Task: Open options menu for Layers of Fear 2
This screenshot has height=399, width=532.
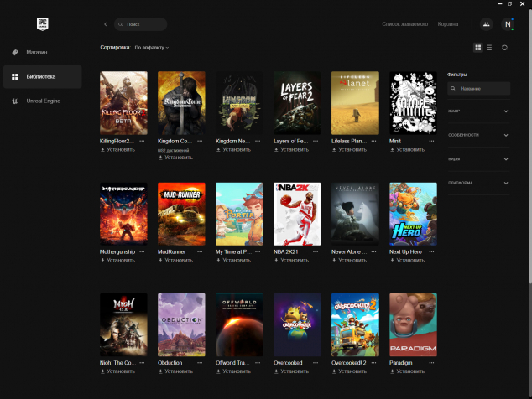Action: (316, 141)
